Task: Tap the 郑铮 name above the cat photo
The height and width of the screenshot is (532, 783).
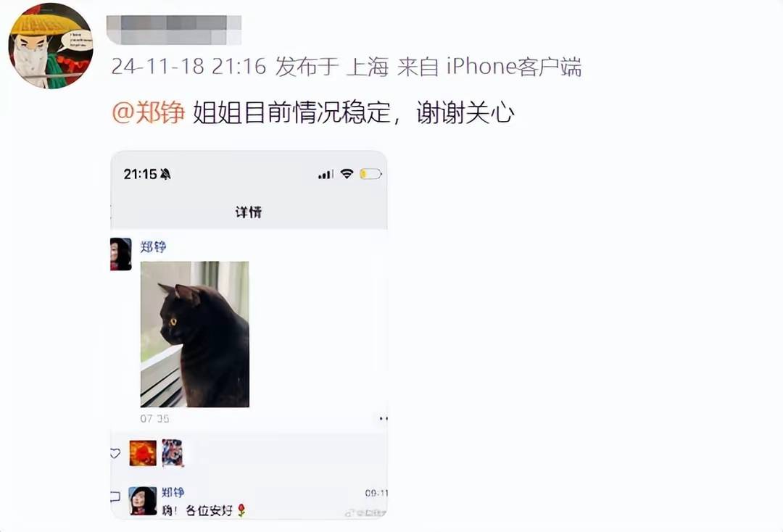Action: click(x=153, y=246)
